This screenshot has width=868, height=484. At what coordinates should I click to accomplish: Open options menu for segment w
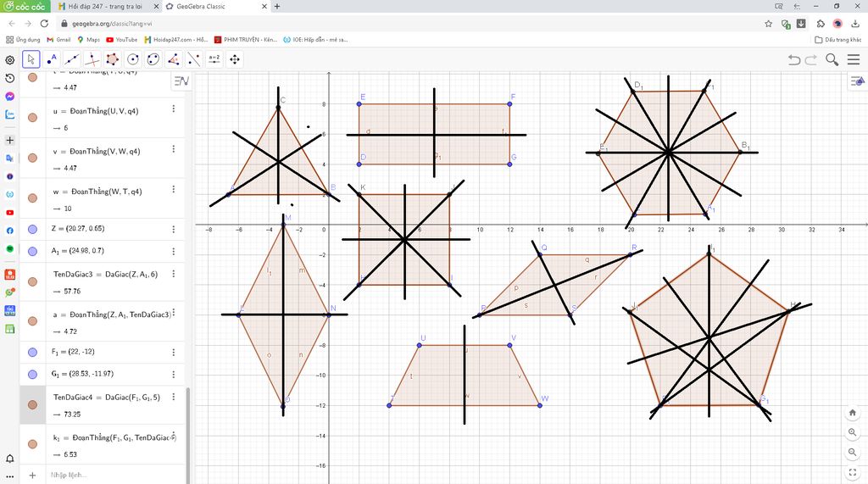coord(173,189)
